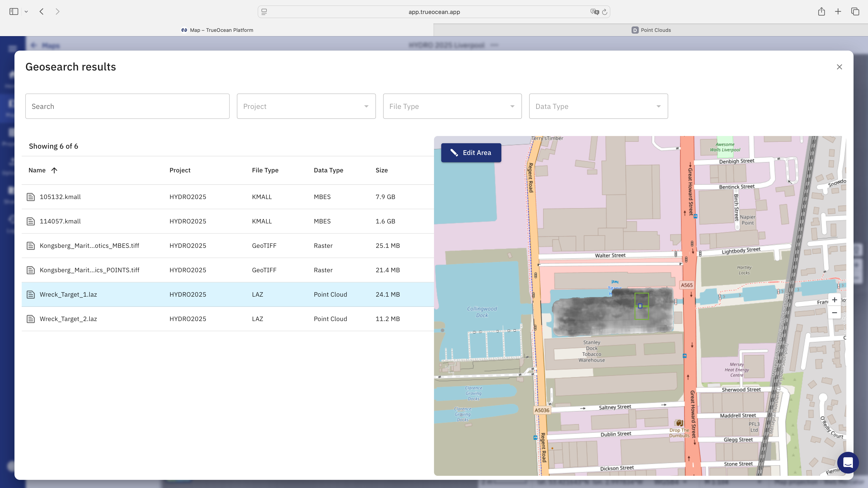Viewport: 868px width, 488px height.
Task: Toggle the browser sidebar
Action: pos(14,12)
